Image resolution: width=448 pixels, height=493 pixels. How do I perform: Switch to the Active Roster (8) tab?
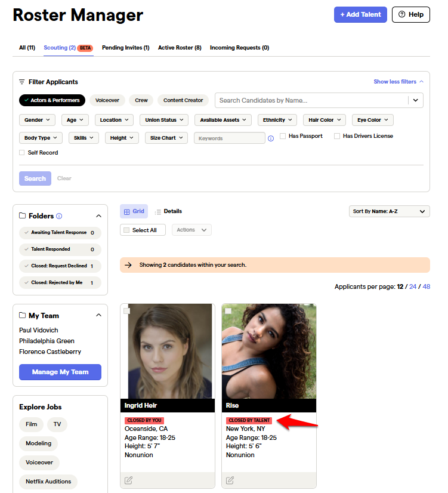coord(180,48)
